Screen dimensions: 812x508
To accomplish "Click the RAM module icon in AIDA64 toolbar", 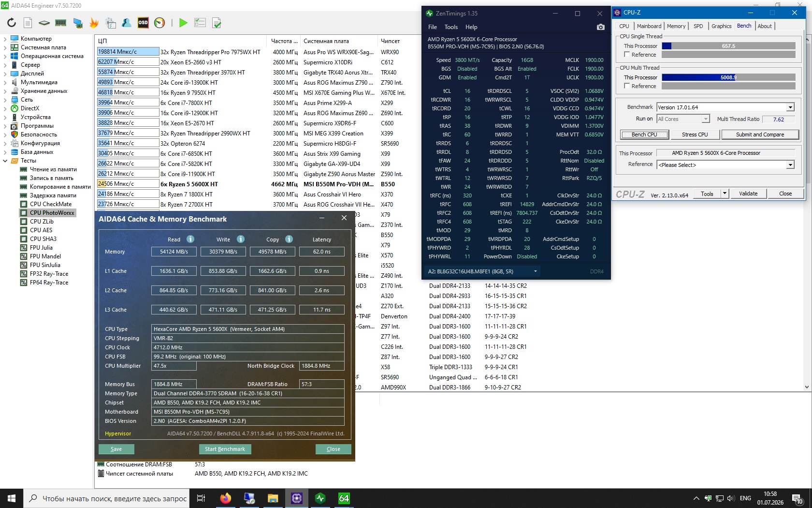I will 60,23.
